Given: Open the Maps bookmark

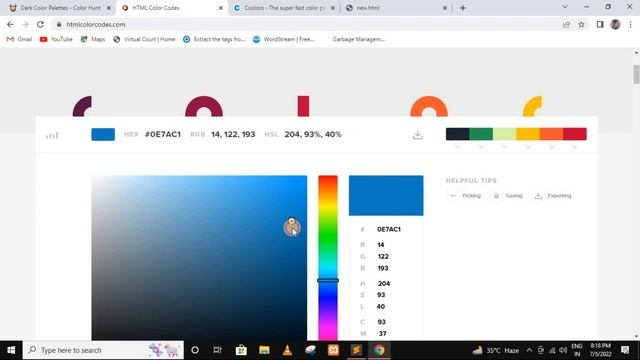Looking at the screenshot, I should click(93, 39).
